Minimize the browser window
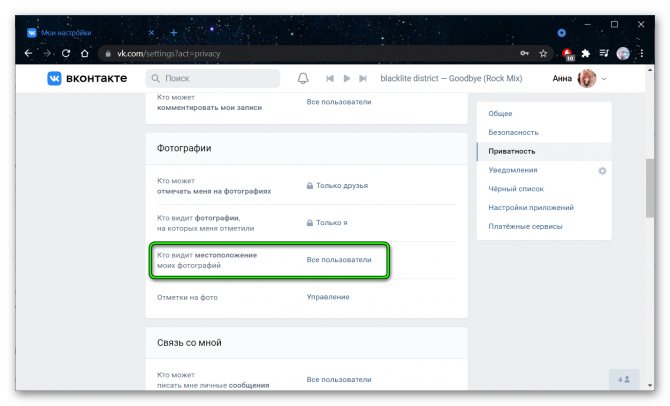Screen dimensions: 670x406 pyautogui.click(x=588, y=24)
